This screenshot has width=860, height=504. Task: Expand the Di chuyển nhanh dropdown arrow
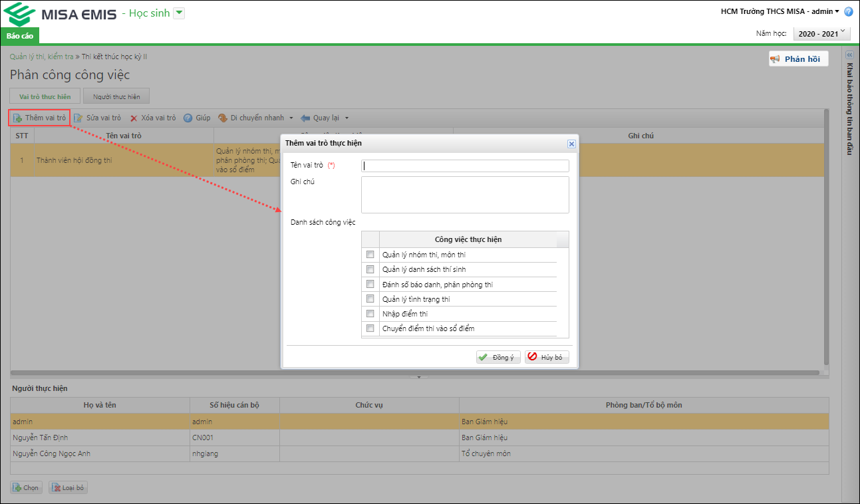coord(291,118)
